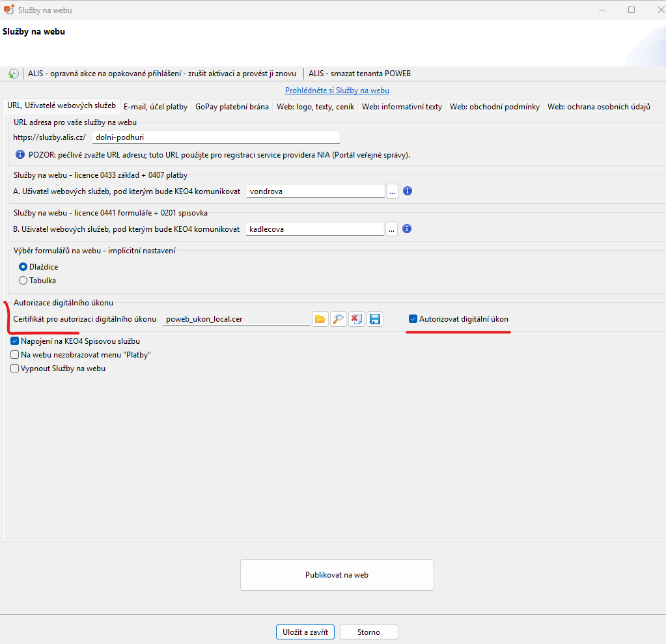Open Prohlédněte si Služby na webu link
Viewport: 666px width, 644px height.
click(x=337, y=91)
